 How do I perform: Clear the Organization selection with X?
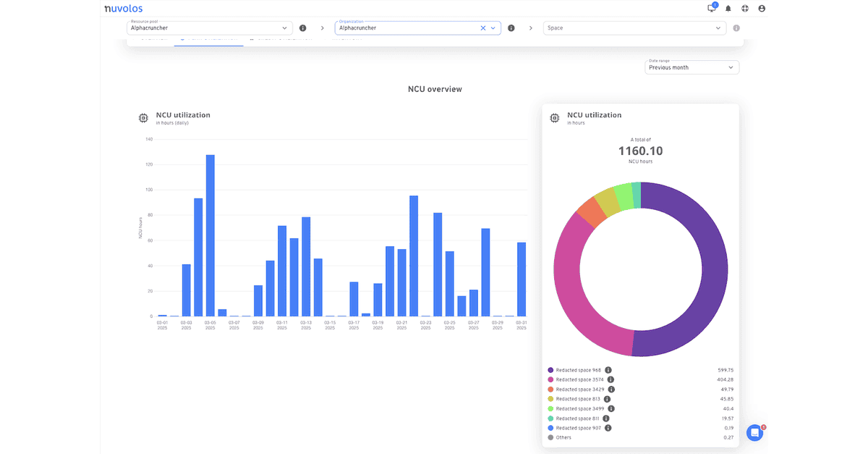point(483,28)
